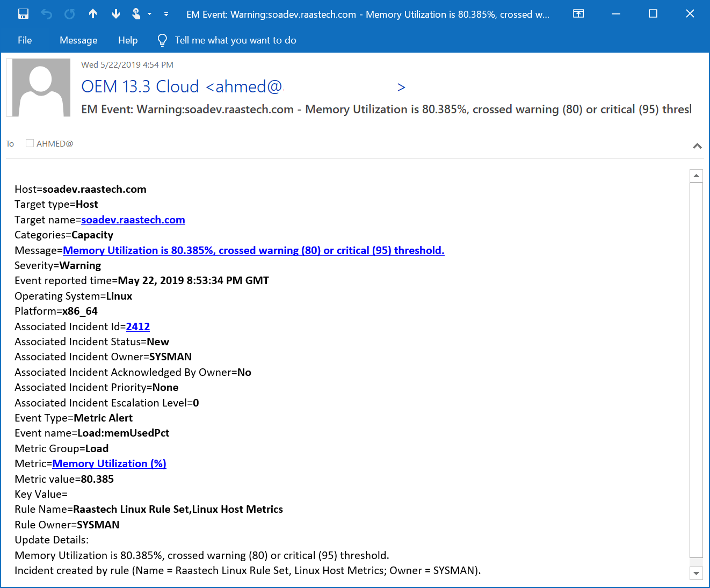Open Touch/Mouse mode dropdown arrow

click(x=150, y=14)
